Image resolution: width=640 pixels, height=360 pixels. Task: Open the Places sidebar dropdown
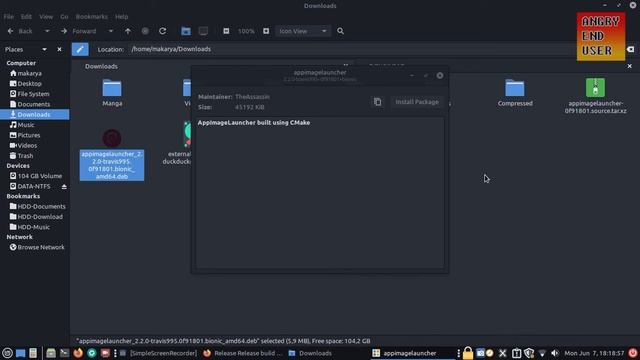44,49
